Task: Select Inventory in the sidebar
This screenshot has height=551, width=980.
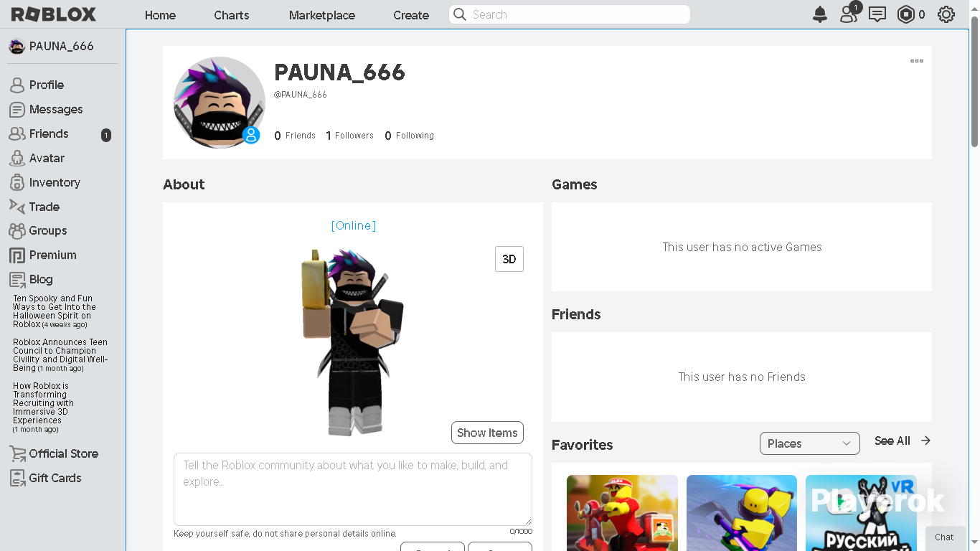Action: 55,182
